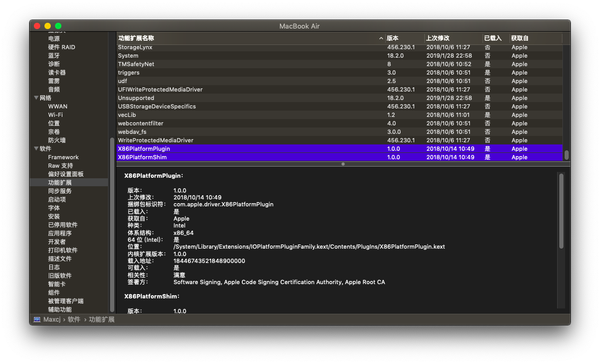Select 已停用软件 in the sidebar
The image size is (600, 364).
[63, 225]
